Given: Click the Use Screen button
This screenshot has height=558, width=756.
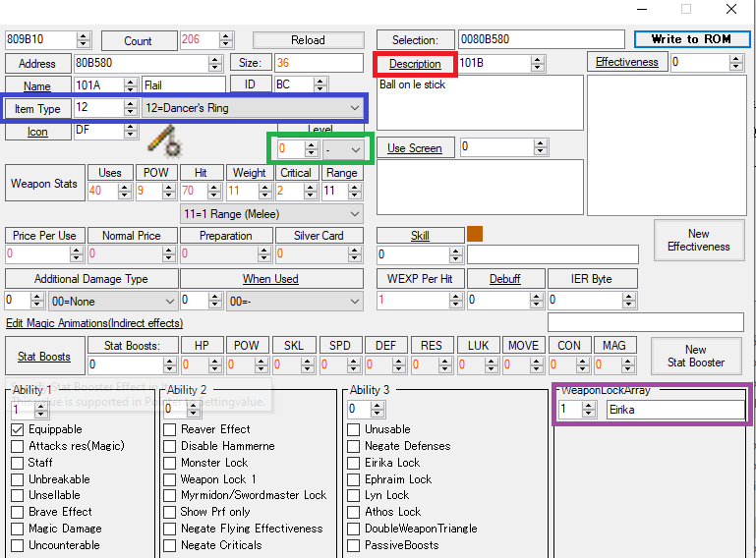Looking at the screenshot, I should point(414,148).
